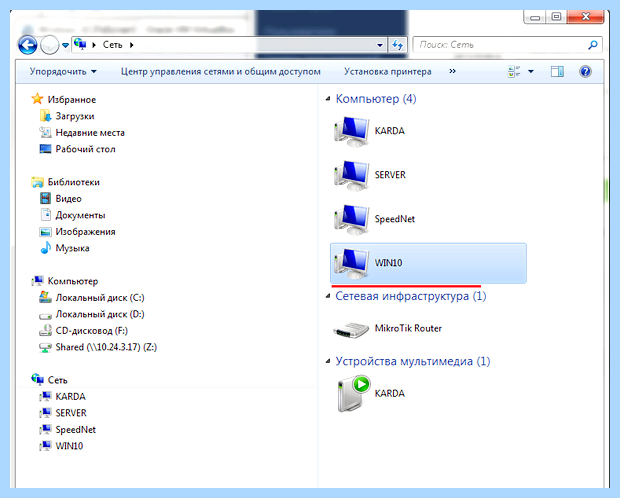Collapse the Устройства мультимедиа (1) group
The width and height of the screenshot is (620, 498).
coord(328,362)
